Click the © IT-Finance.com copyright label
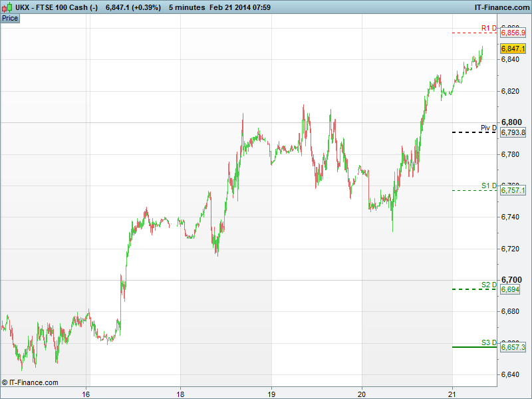The image size is (532, 399). [x=30, y=382]
